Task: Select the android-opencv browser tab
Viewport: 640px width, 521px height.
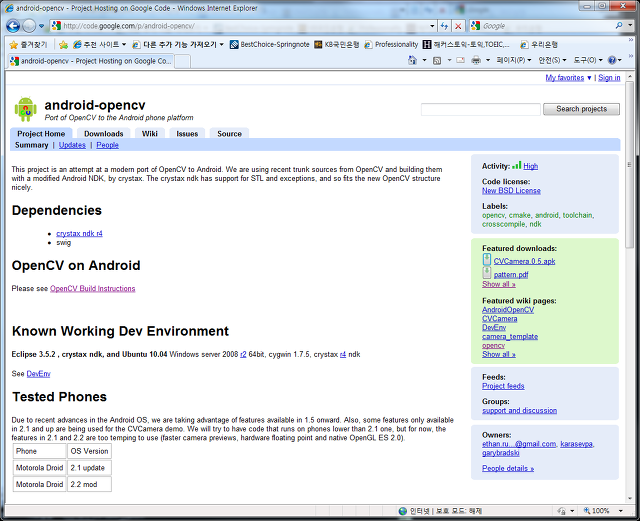Action: coord(92,61)
